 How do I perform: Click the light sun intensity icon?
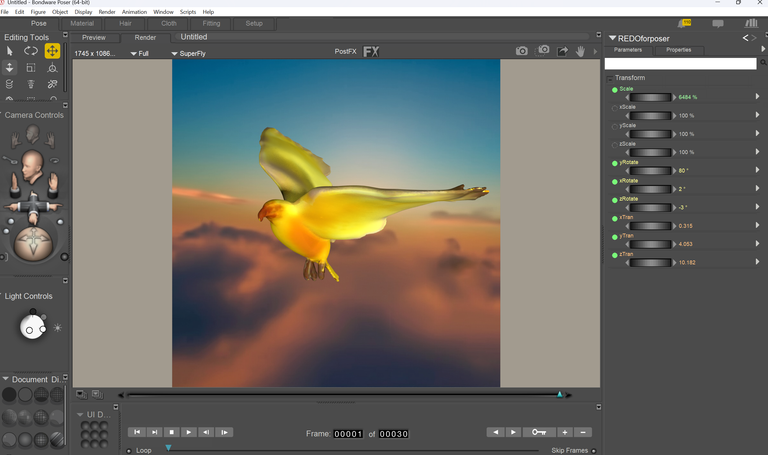58,328
